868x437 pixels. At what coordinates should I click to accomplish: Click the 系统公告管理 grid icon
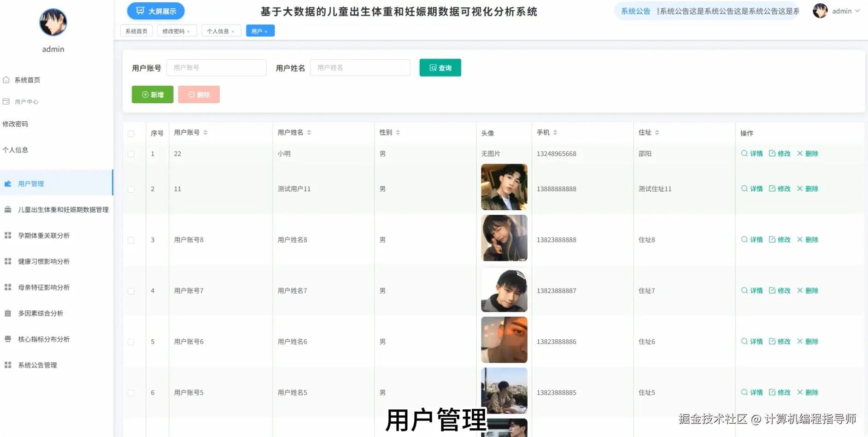[x=8, y=365]
